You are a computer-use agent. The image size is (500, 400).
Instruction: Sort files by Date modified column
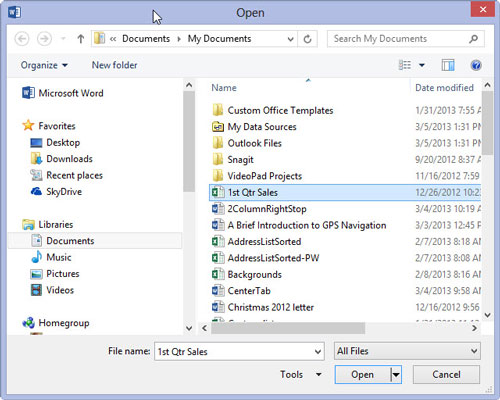pyautogui.click(x=444, y=88)
